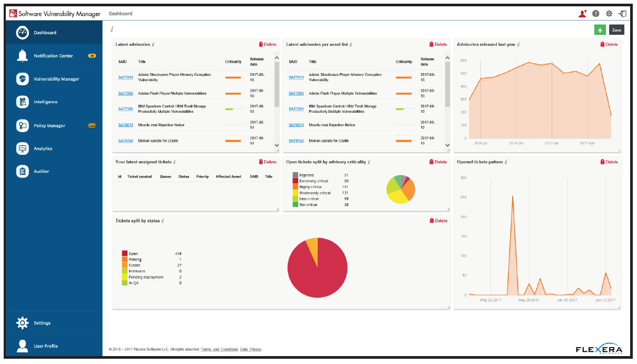Click the red Open status legend swatch
This screenshot has height=364, width=637.
point(124,253)
